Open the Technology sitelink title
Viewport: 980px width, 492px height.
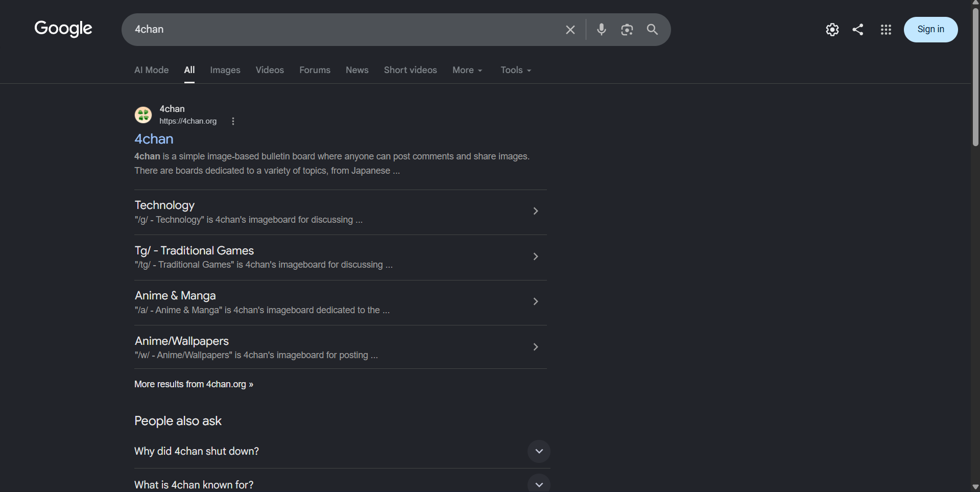[164, 205]
